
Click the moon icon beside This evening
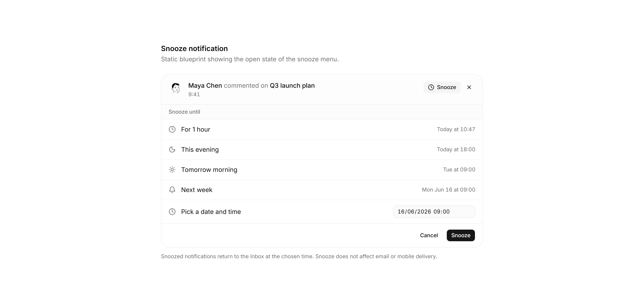coord(172,149)
